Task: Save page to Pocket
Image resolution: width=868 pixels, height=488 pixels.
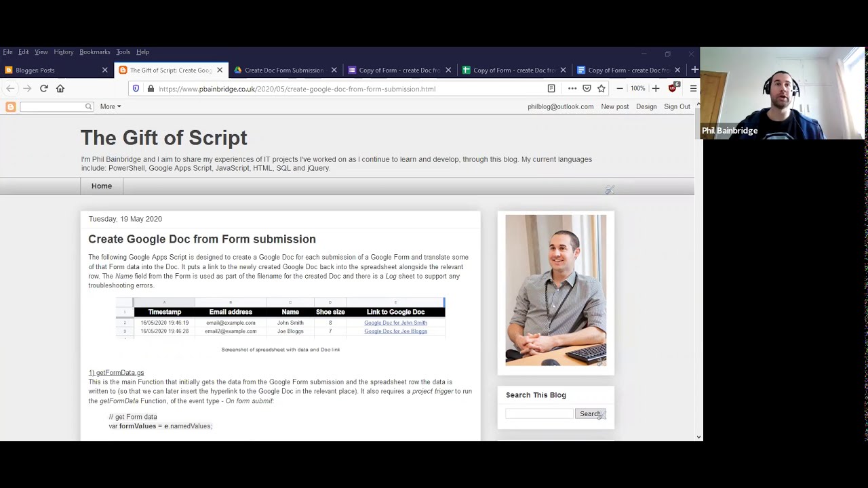Action: pyautogui.click(x=587, y=89)
